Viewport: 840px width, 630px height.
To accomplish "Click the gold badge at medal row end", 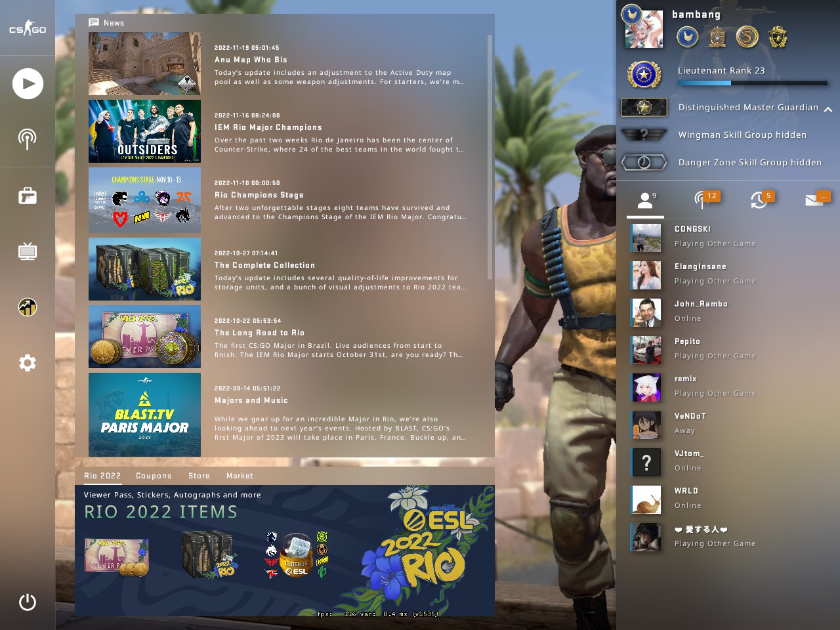I will tap(778, 37).
